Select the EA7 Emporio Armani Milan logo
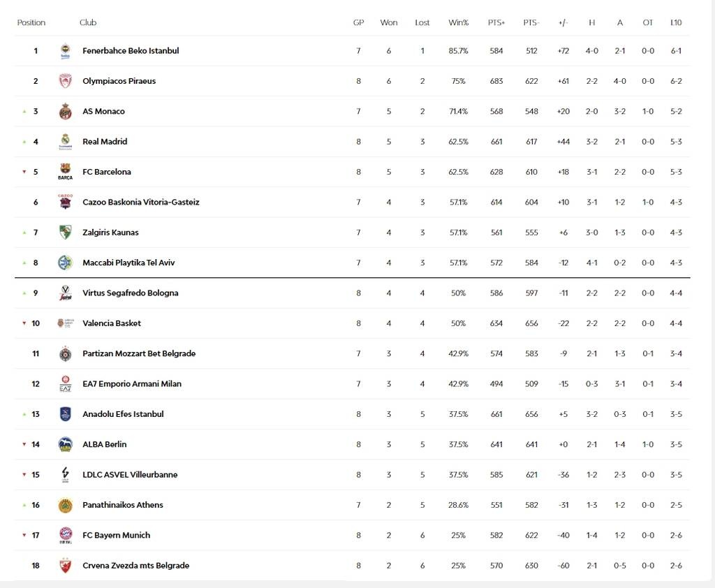This screenshot has height=588, width=715. click(65, 383)
